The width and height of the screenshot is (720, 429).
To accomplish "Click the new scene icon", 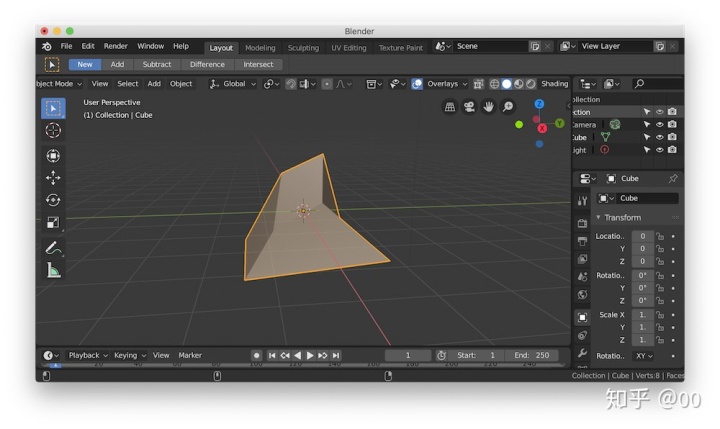I will [x=534, y=46].
